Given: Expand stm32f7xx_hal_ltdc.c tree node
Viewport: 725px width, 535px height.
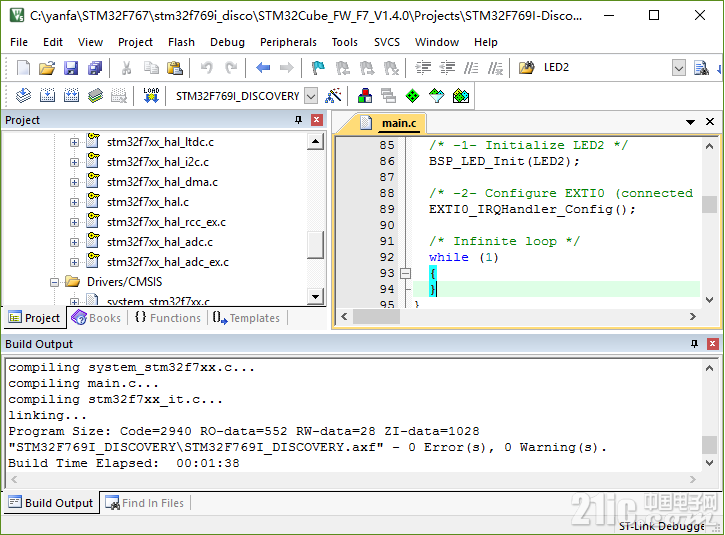Looking at the screenshot, I should coord(74,142).
